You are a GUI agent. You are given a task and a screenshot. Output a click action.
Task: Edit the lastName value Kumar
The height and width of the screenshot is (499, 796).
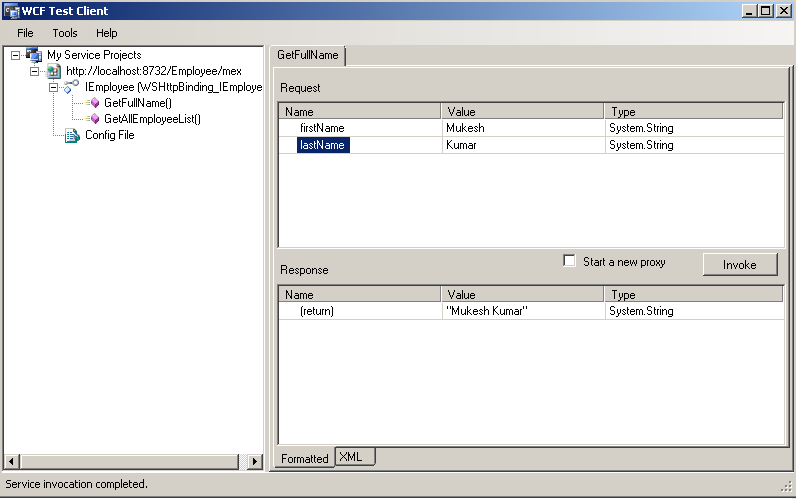523,145
